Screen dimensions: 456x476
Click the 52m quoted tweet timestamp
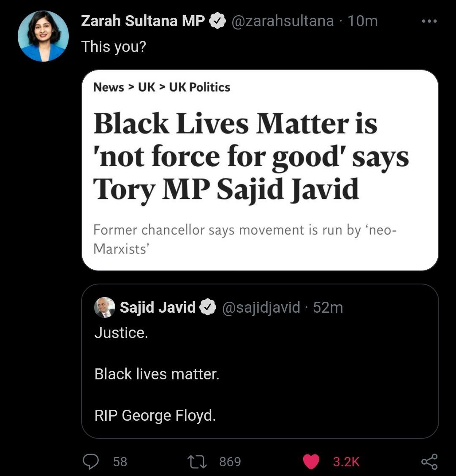coord(328,307)
